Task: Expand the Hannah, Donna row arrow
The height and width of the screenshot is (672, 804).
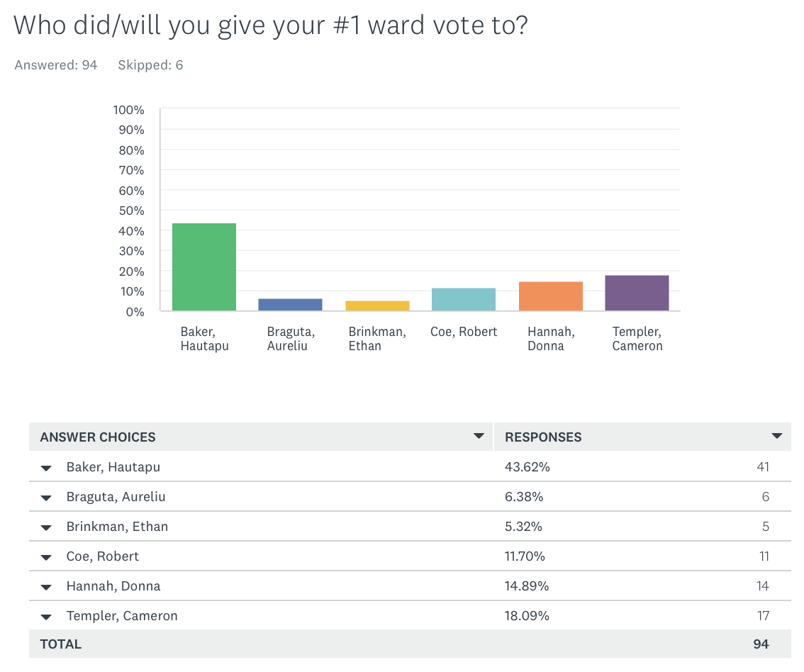Action: (46, 587)
